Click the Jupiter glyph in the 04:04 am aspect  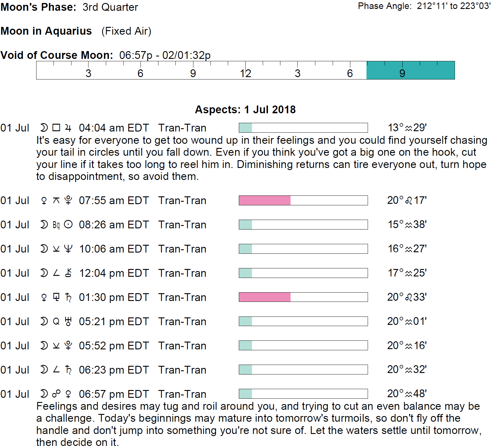pos(68,128)
